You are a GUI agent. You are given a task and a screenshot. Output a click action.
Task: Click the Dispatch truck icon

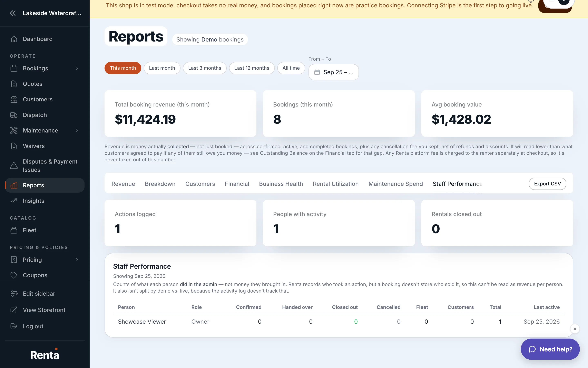coord(14,115)
